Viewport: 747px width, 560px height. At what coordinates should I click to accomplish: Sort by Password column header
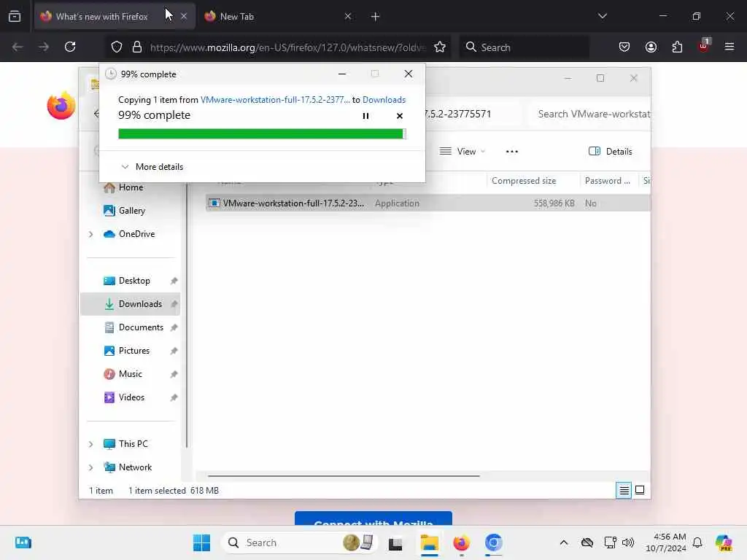608,181
